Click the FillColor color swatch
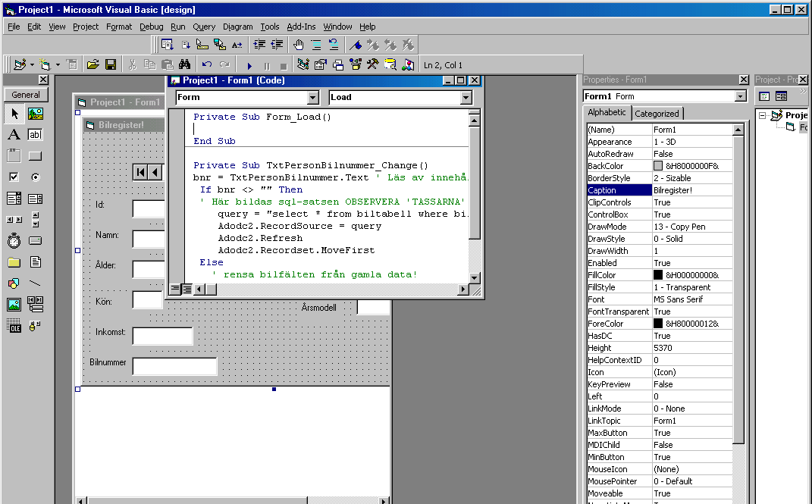Viewport: 812px width, 504px height. (x=658, y=275)
